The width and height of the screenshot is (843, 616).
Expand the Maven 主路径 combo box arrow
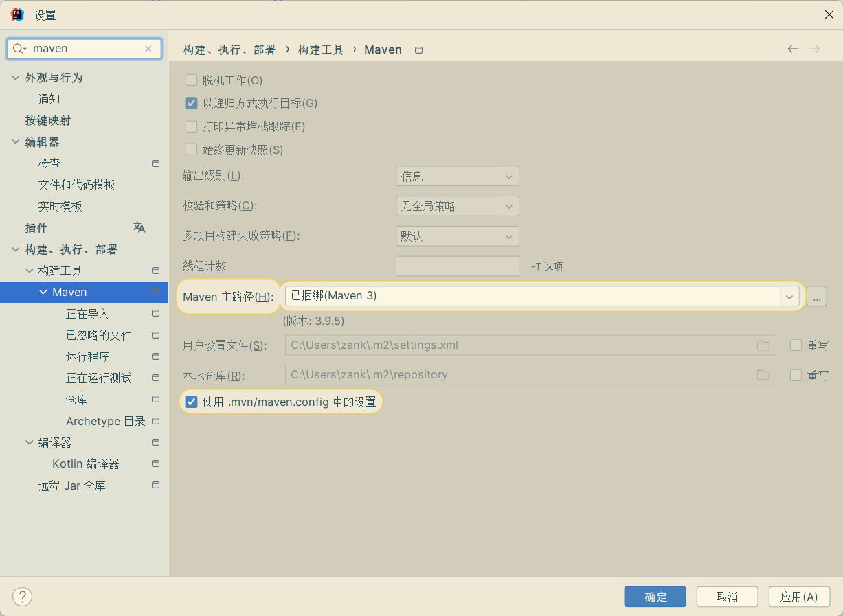point(789,296)
